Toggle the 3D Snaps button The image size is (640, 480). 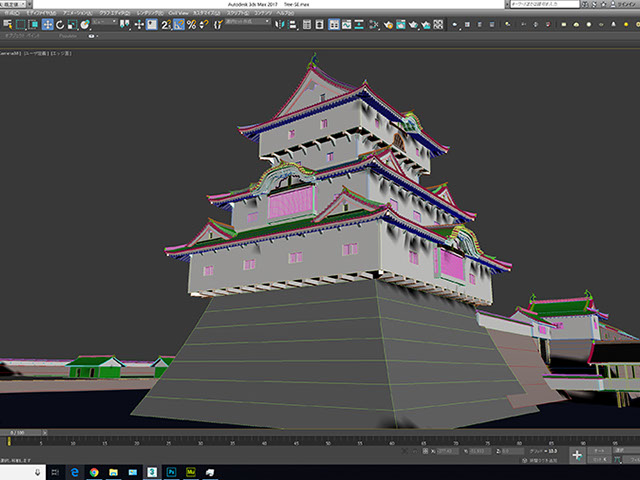[166, 24]
